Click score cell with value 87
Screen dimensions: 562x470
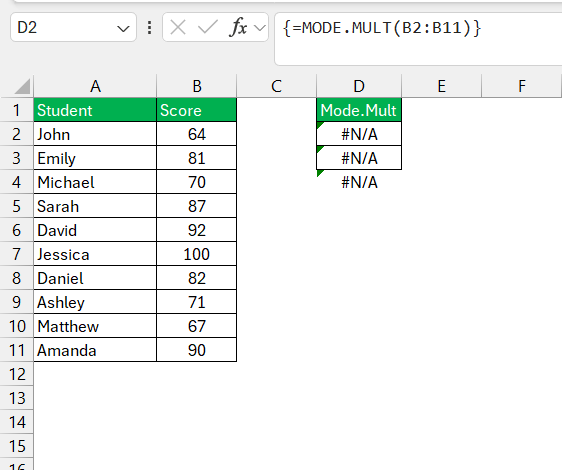click(x=197, y=206)
